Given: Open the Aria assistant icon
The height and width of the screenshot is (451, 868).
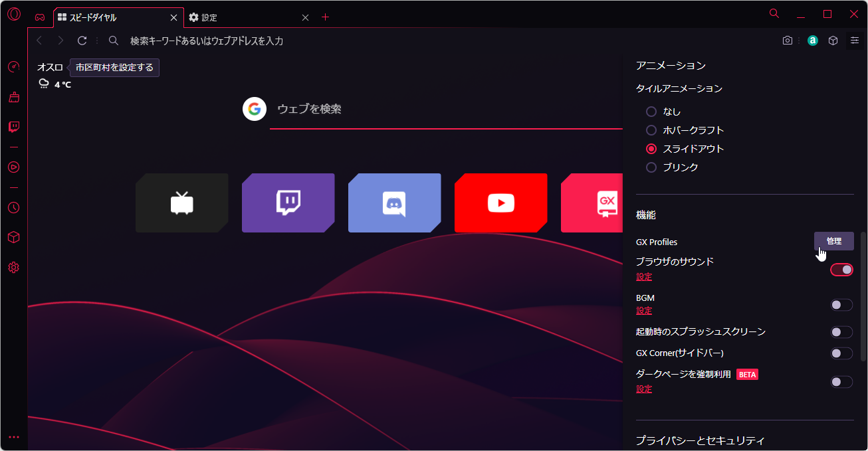Looking at the screenshot, I should pyautogui.click(x=812, y=40).
